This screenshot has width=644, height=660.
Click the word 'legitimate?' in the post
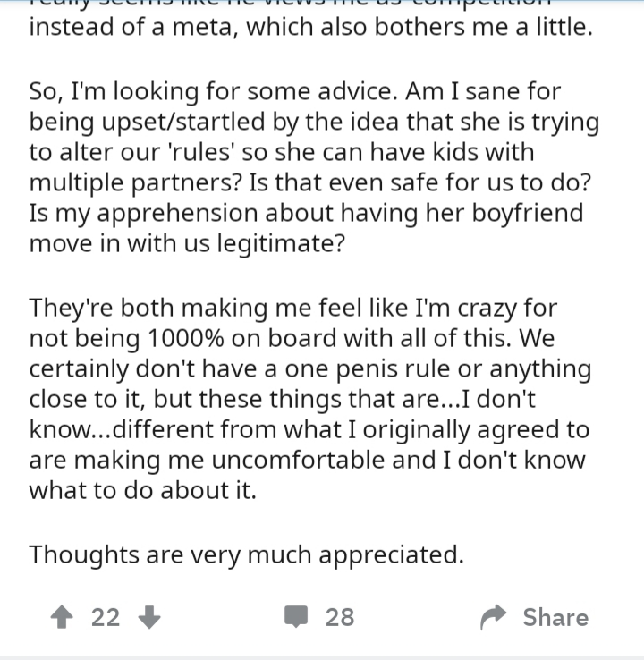[x=281, y=244]
